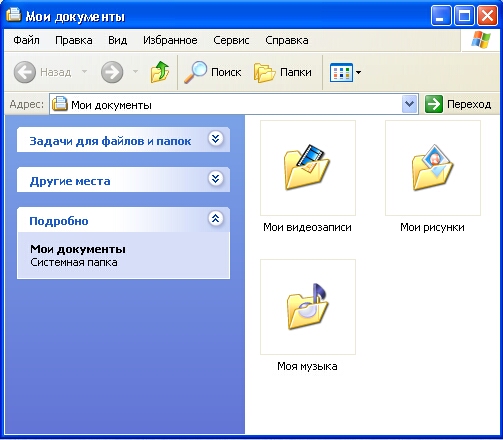The image size is (503, 440).
Task: Select the Мои видеозаписи folder icon
Action: (x=308, y=168)
